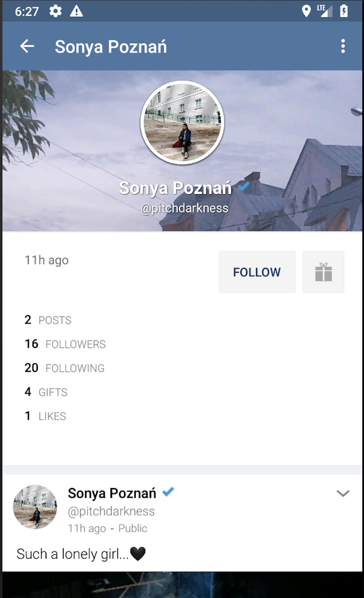Image resolution: width=364 pixels, height=598 pixels.
Task: Open the 16 followers list
Action: click(x=65, y=344)
